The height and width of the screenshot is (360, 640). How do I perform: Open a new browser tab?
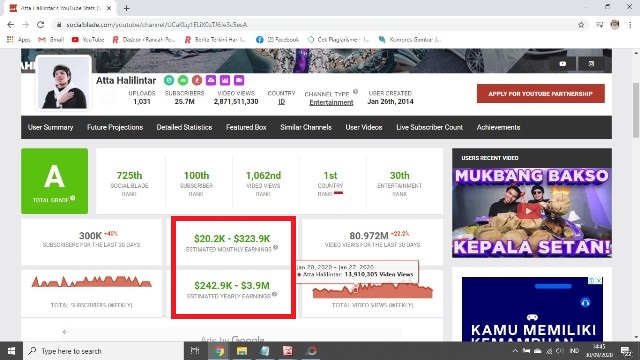click(x=127, y=8)
